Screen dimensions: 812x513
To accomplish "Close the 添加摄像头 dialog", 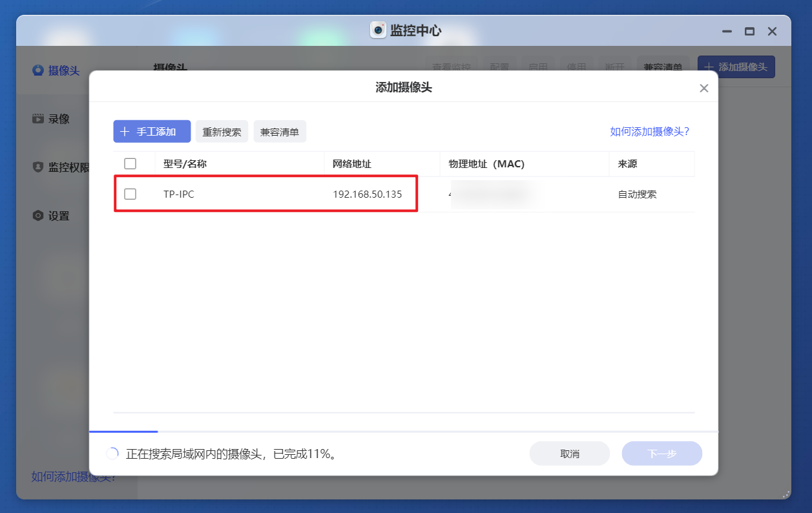I will tap(703, 88).
